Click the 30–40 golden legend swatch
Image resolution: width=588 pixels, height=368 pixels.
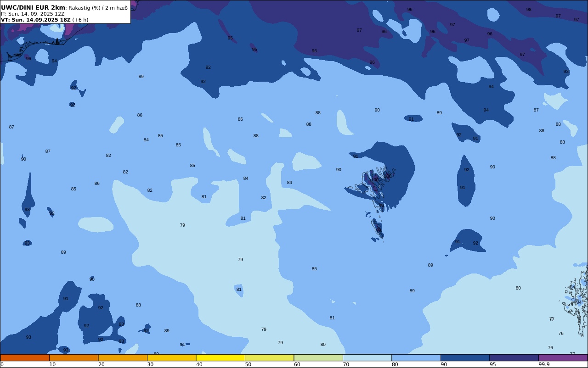coord(171,357)
